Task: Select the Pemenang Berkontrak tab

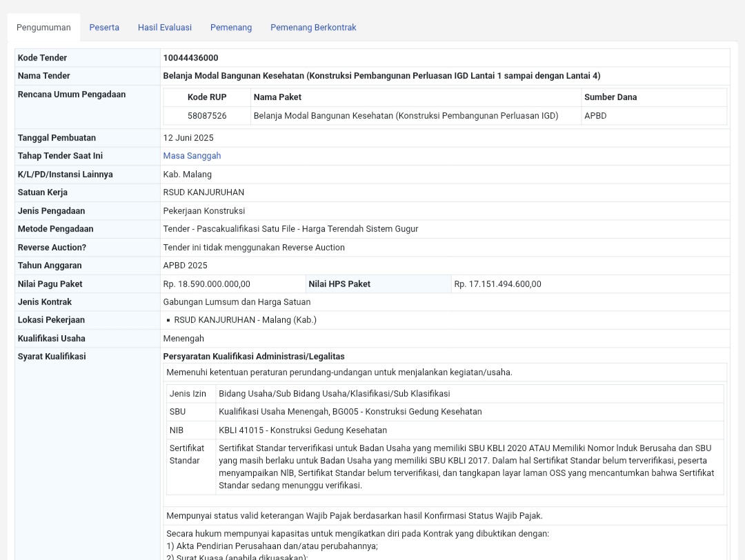Action: pyautogui.click(x=313, y=28)
